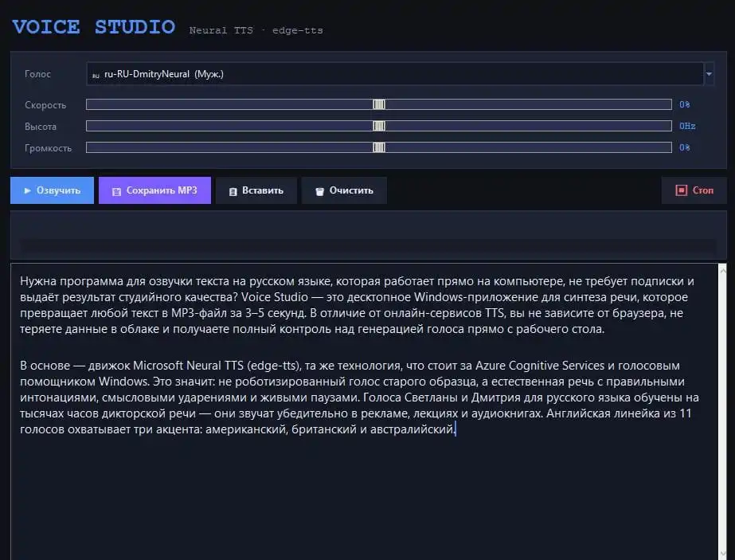Click the progress bar below the buttons
This screenshot has width=735, height=560.
[368, 246]
